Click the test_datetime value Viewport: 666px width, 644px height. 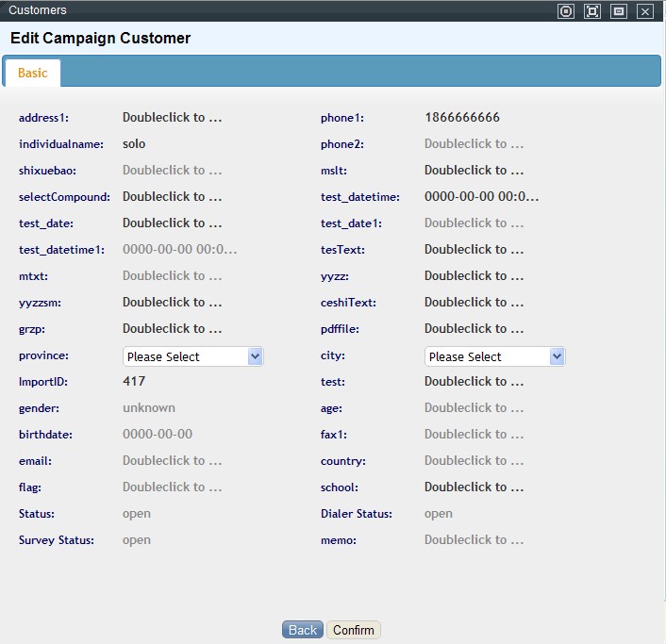coord(482,196)
